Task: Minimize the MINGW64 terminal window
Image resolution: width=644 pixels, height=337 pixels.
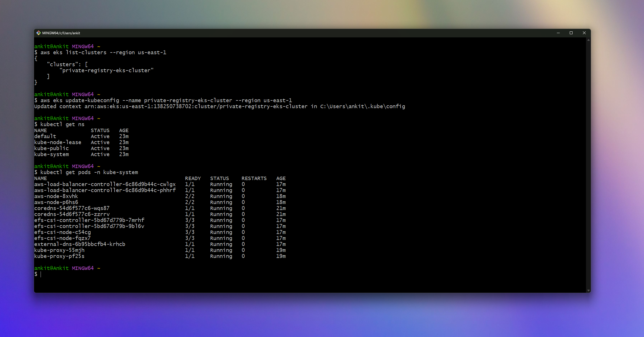Action: click(x=558, y=33)
